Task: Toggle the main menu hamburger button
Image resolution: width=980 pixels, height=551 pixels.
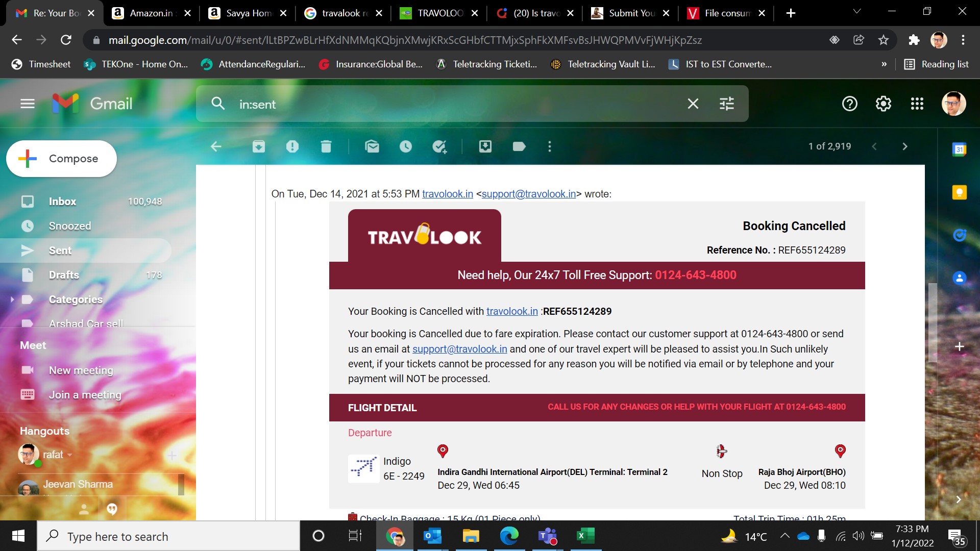Action: click(28, 104)
